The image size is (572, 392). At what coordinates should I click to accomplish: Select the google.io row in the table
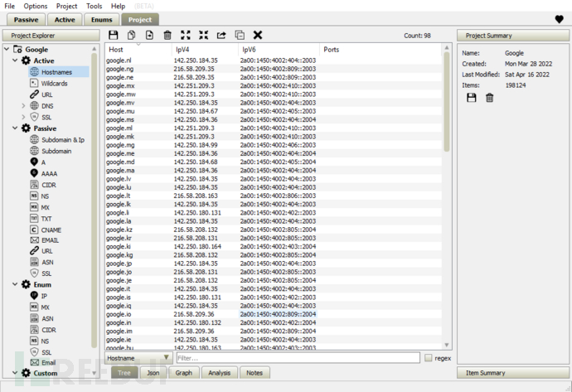[x=274, y=314]
